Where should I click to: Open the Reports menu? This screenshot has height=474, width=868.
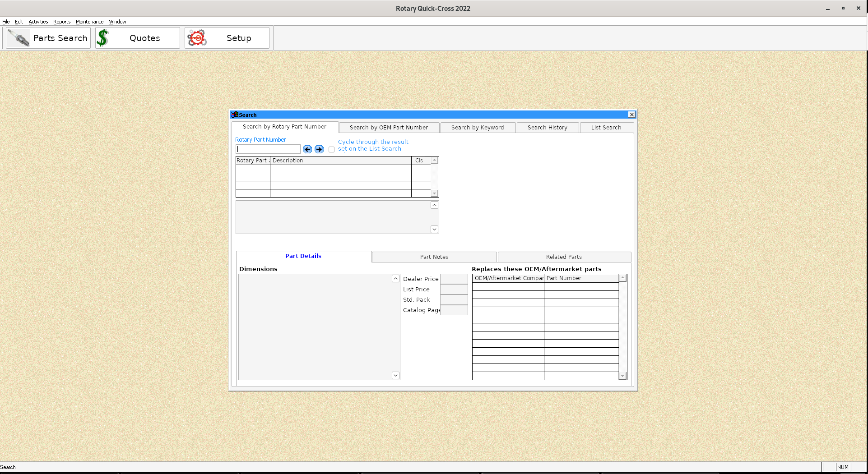point(62,22)
